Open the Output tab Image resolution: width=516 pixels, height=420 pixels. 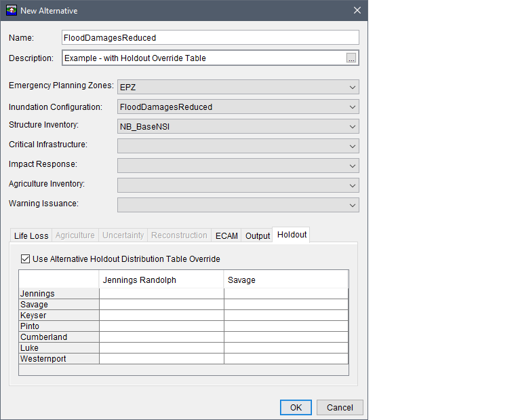coord(258,235)
